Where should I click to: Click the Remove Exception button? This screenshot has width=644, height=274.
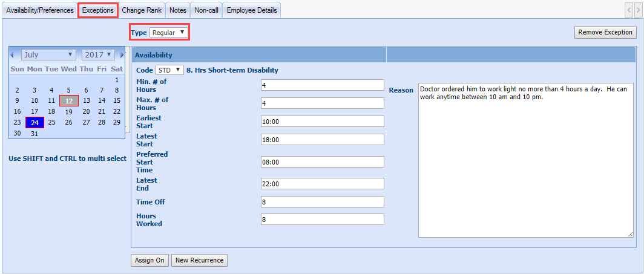click(x=605, y=33)
